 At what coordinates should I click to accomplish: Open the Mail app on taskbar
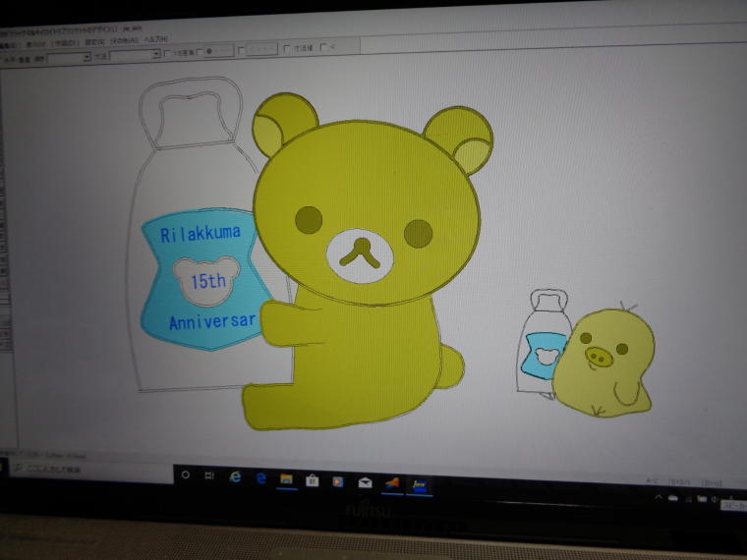[x=365, y=482]
